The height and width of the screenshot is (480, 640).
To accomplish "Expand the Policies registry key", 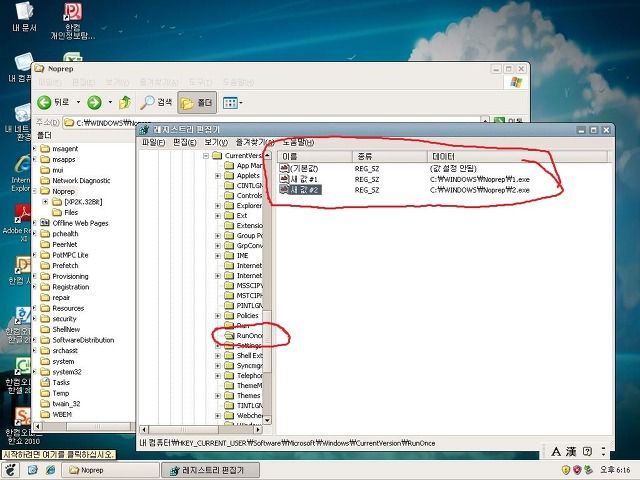I will (x=218, y=316).
